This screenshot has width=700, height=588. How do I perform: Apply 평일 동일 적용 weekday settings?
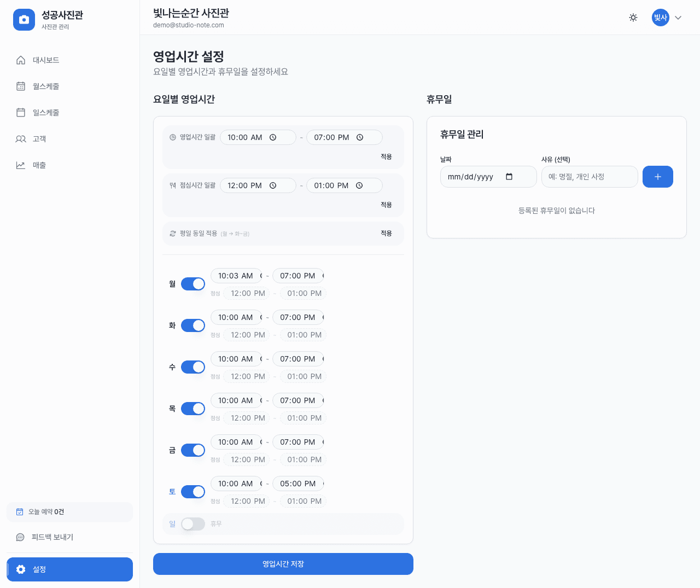pyautogui.click(x=386, y=232)
